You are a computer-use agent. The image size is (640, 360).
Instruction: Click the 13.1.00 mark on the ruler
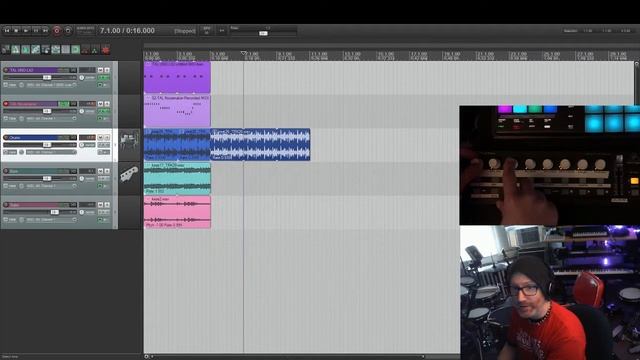352,54
